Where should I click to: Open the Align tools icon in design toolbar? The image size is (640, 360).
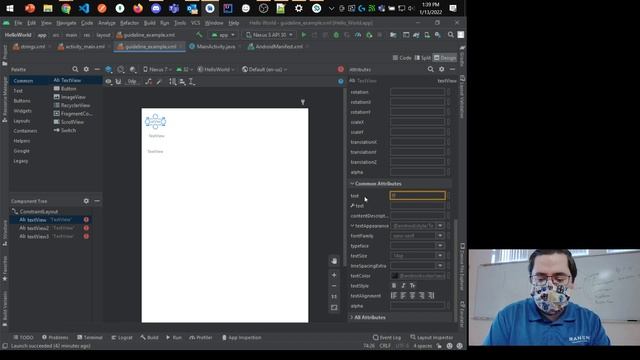point(182,82)
